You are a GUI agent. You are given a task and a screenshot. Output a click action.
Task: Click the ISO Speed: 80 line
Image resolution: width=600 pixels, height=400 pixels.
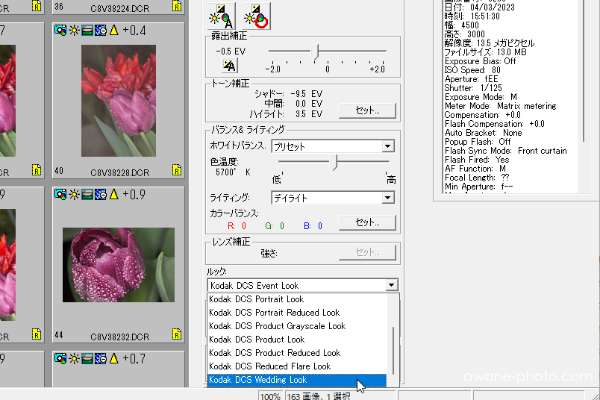tap(473, 70)
